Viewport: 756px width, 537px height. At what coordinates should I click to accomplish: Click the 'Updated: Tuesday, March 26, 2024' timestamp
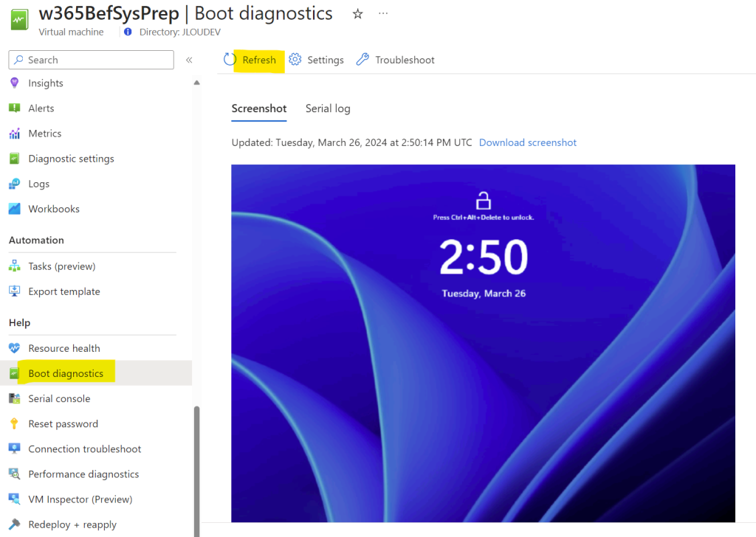coord(351,142)
